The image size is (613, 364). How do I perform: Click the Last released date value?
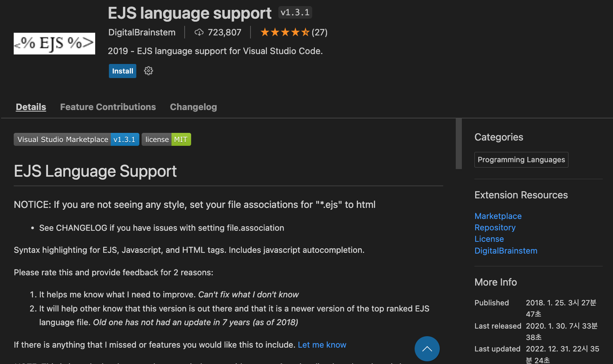[x=562, y=332]
